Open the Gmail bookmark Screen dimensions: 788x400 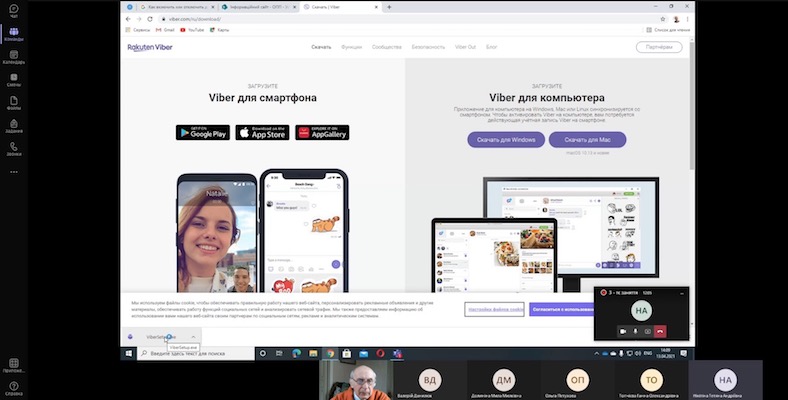pos(165,30)
